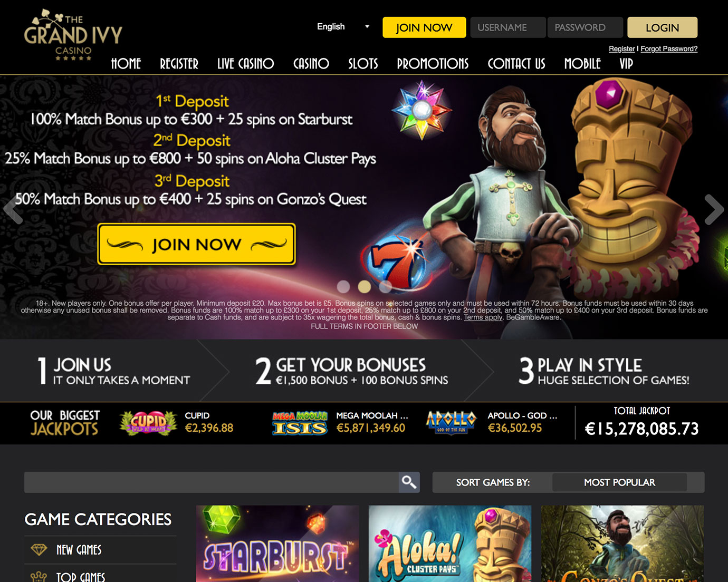This screenshot has width=728, height=582.
Task: Select the first carousel dot indicator
Action: [x=343, y=286]
